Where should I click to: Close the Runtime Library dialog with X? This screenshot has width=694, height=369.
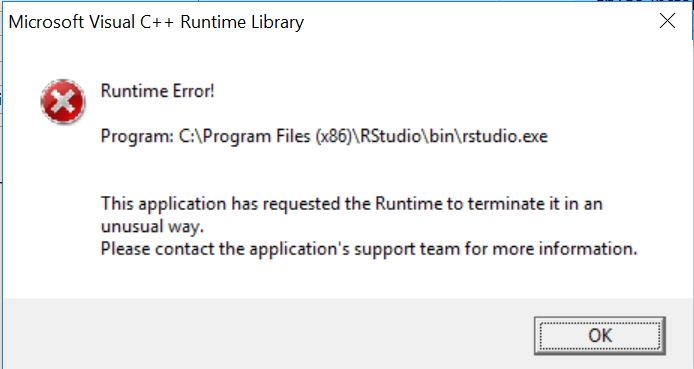(x=667, y=21)
